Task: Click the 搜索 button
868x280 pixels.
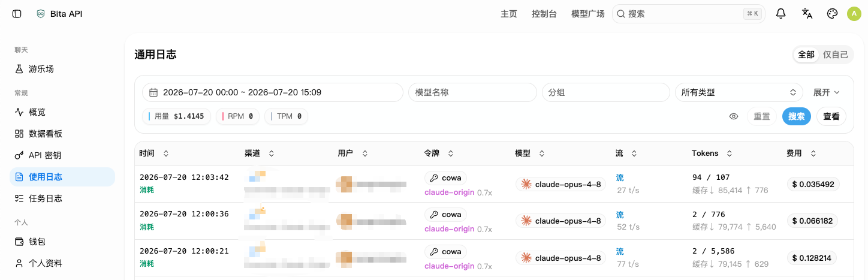Action: click(797, 116)
